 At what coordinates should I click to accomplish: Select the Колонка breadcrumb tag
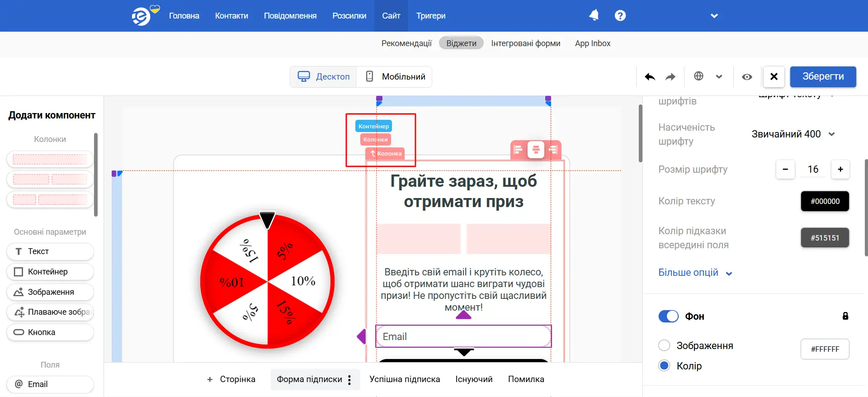[386, 154]
